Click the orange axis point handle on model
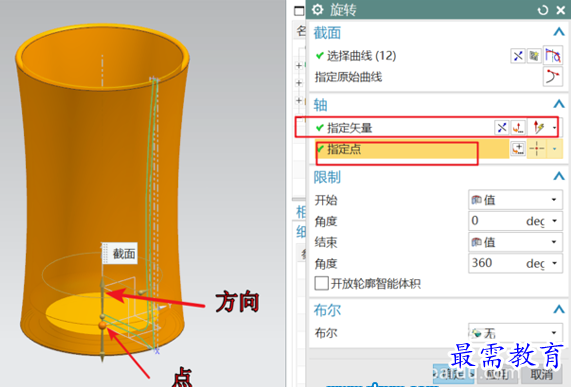This screenshot has height=387, width=572. (103, 325)
